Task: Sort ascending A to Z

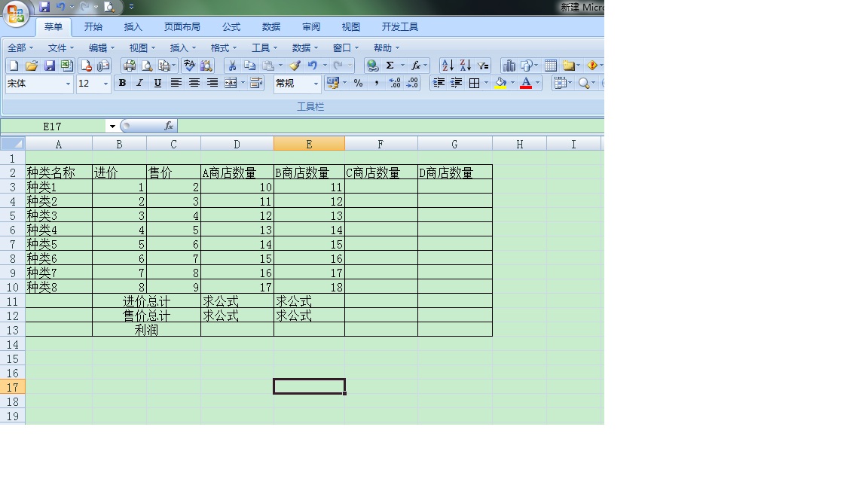Action: 448,66
